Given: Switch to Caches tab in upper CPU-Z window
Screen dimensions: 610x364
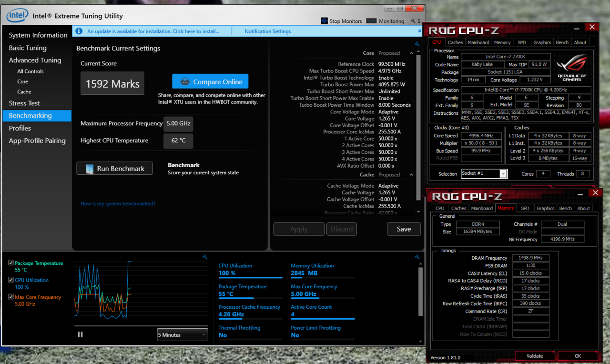Looking at the screenshot, I should click(x=455, y=42).
